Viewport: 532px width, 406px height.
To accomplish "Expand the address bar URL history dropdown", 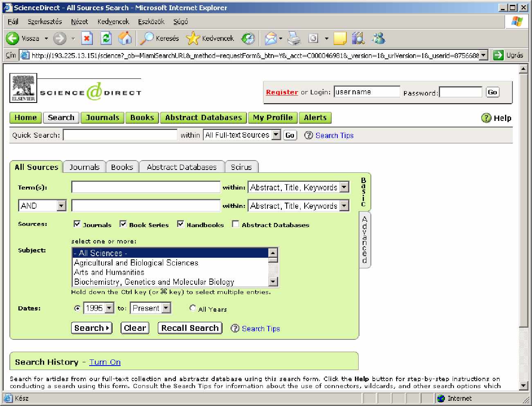I will pyautogui.click(x=484, y=55).
